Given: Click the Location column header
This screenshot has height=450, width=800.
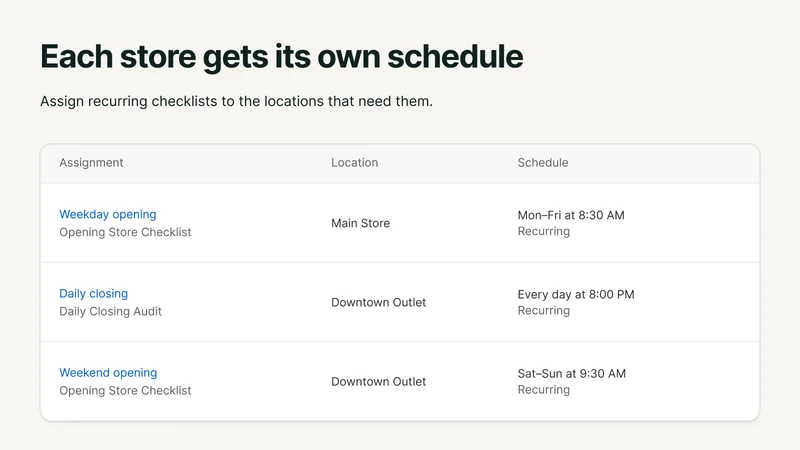Looking at the screenshot, I should tap(355, 162).
